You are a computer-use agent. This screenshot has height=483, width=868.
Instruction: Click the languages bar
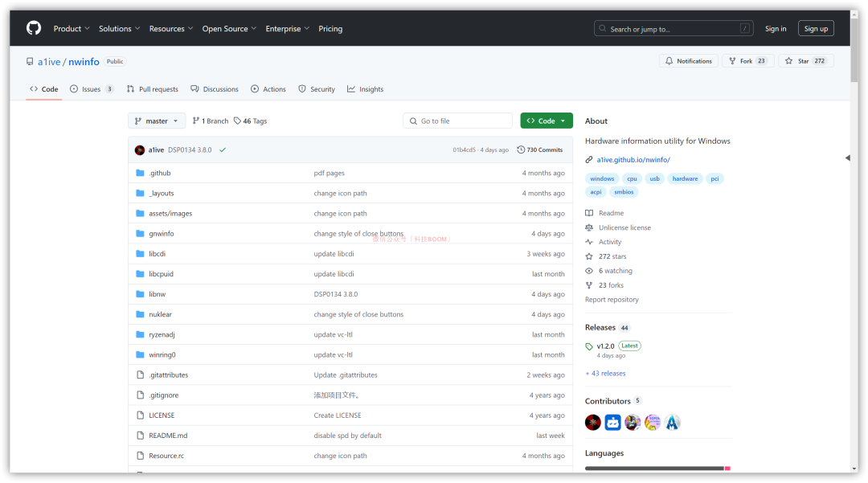tap(657, 468)
